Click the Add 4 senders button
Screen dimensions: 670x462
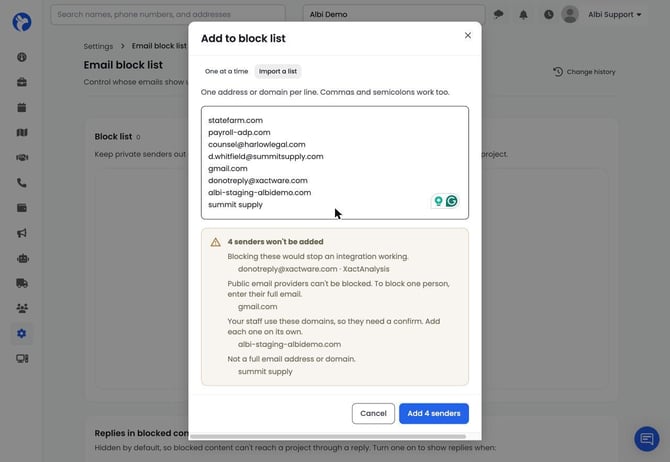[434, 413]
